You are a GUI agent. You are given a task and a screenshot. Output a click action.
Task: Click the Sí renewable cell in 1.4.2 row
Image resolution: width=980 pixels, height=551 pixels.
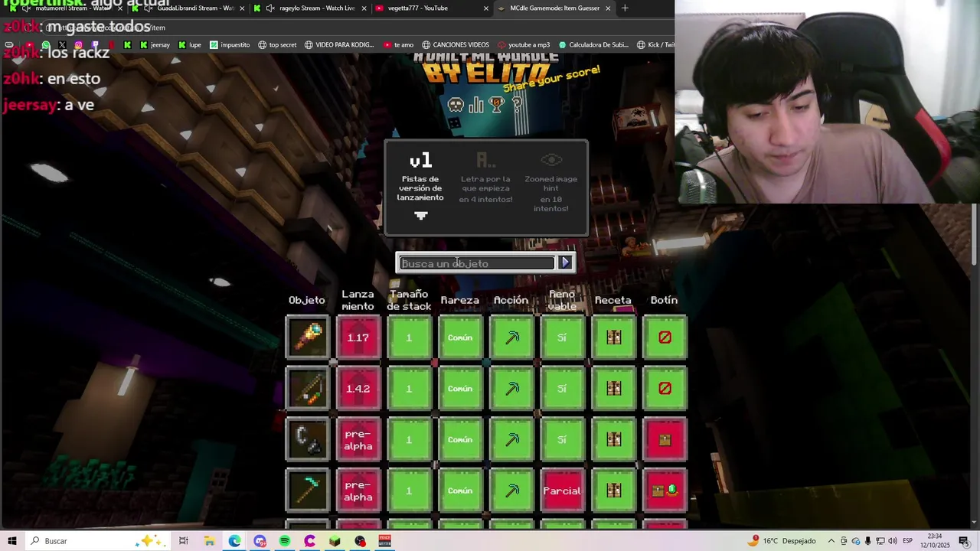coord(562,389)
